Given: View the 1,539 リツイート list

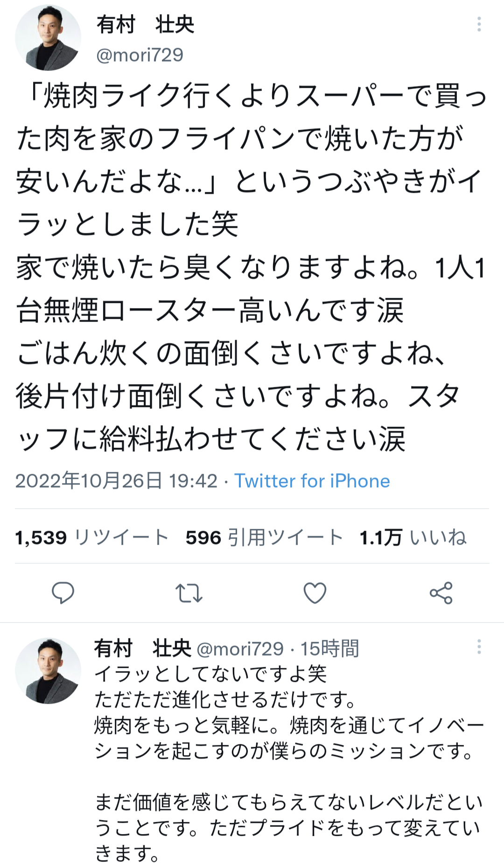Looking at the screenshot, I should pyautogui.click(x=92, y=537).
